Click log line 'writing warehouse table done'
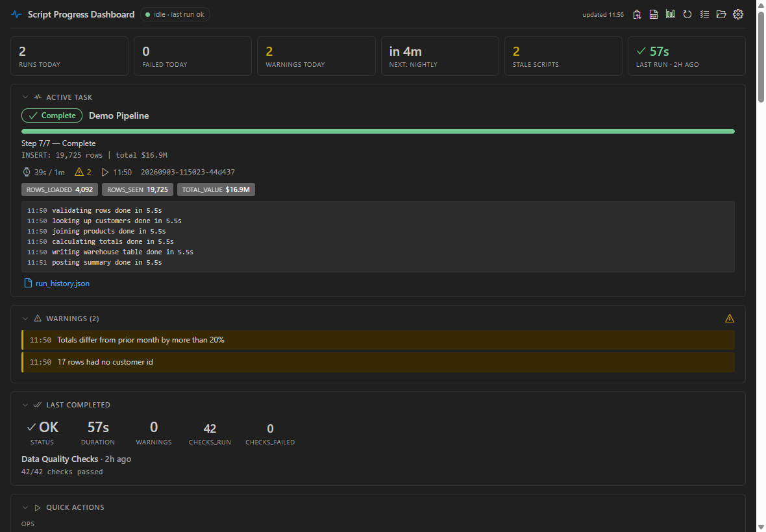 point(123,252)
